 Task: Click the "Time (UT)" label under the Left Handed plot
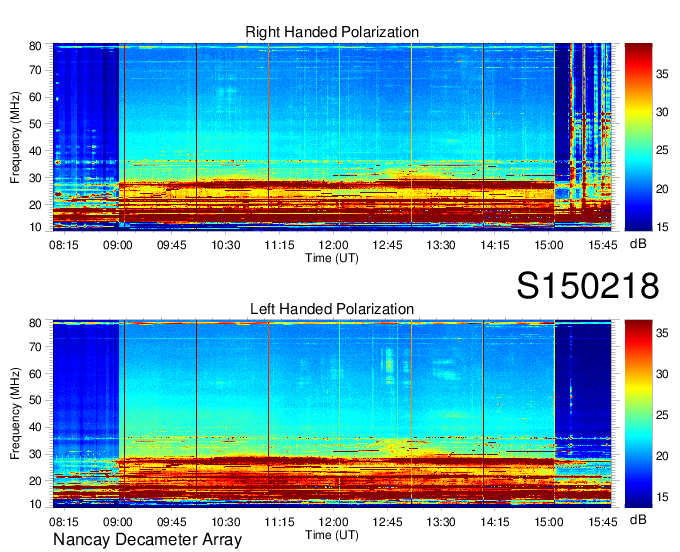coord(332,535)
